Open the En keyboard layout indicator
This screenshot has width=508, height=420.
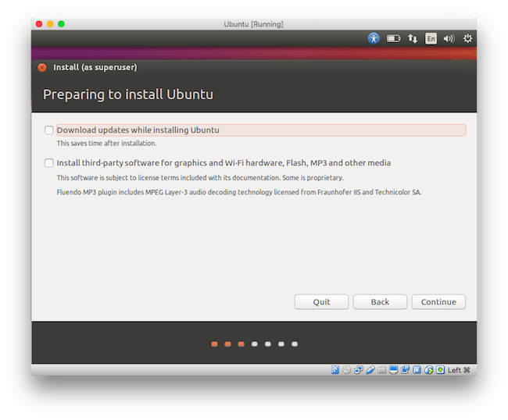pos(431,38)
